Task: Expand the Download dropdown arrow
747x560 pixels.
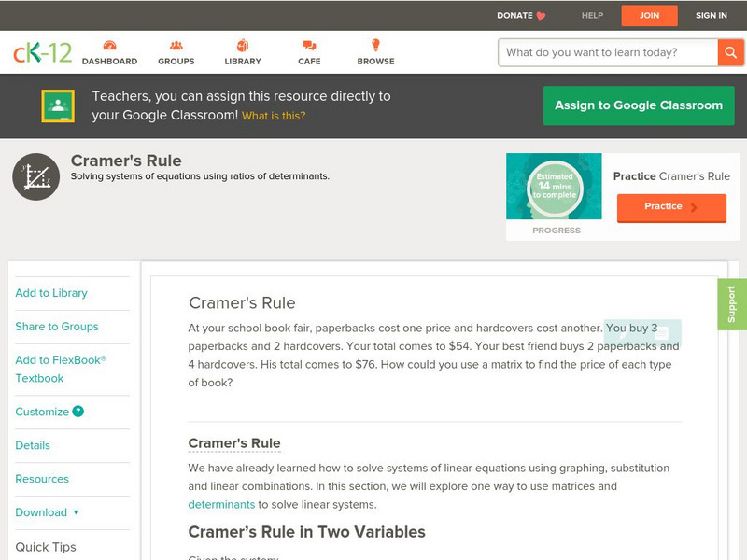Action: click(76, 512)
